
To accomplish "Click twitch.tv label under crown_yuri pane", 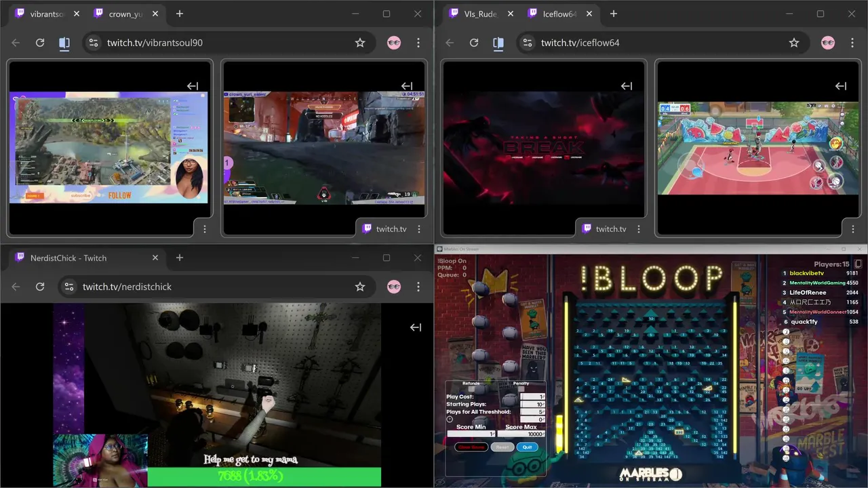I will [391, 229].
